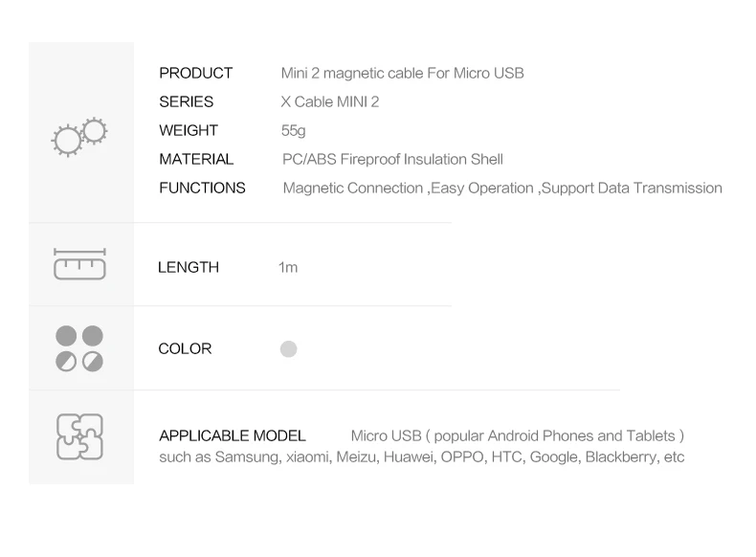Image resolution: width=756 pixels, height=557 pixels.
Task: Click the SERIES label
Action: [x=186, y=102]
